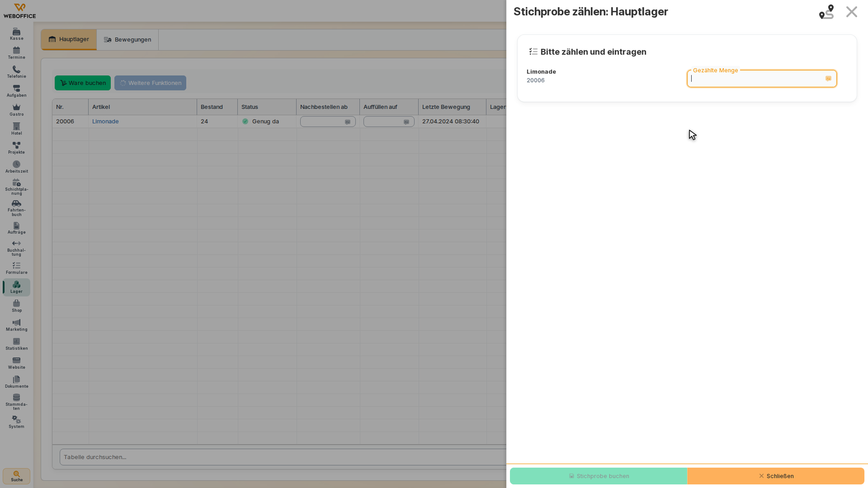Sort by the Letzte Bewegung column header

point(452,107)
